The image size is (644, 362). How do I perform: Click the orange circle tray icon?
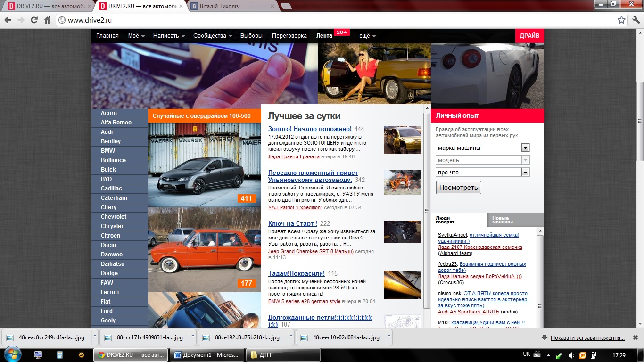coord(583,355)
